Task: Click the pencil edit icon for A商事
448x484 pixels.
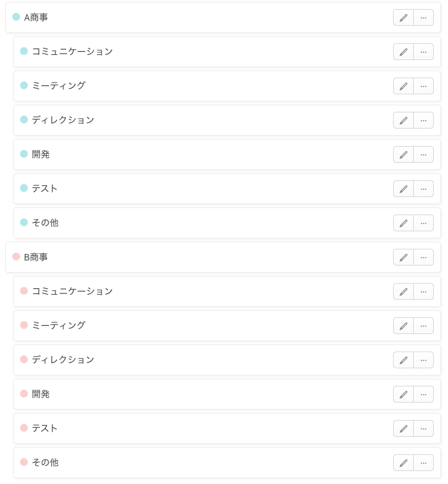Action: tap(403, 17)
